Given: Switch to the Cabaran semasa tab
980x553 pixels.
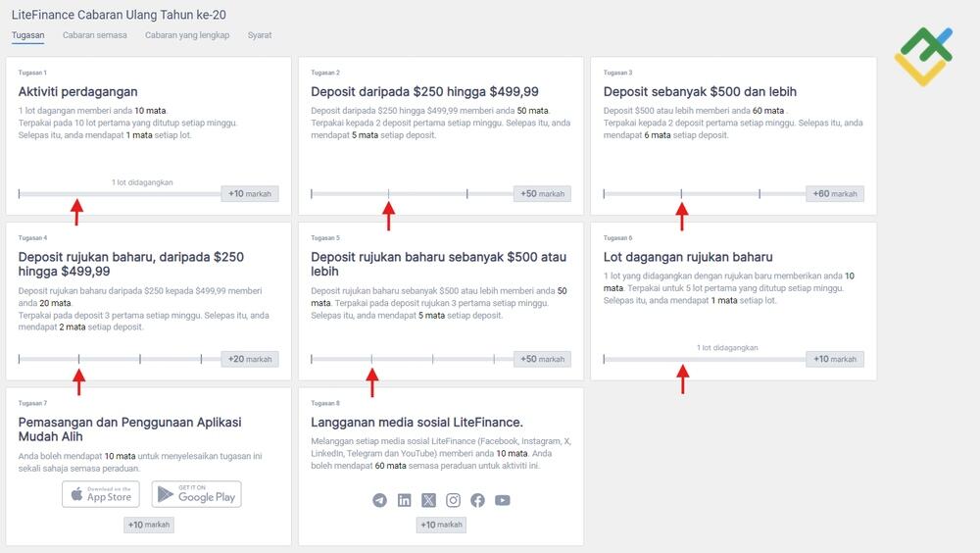Looking at the screenshot, I should [x=94, y=35].
